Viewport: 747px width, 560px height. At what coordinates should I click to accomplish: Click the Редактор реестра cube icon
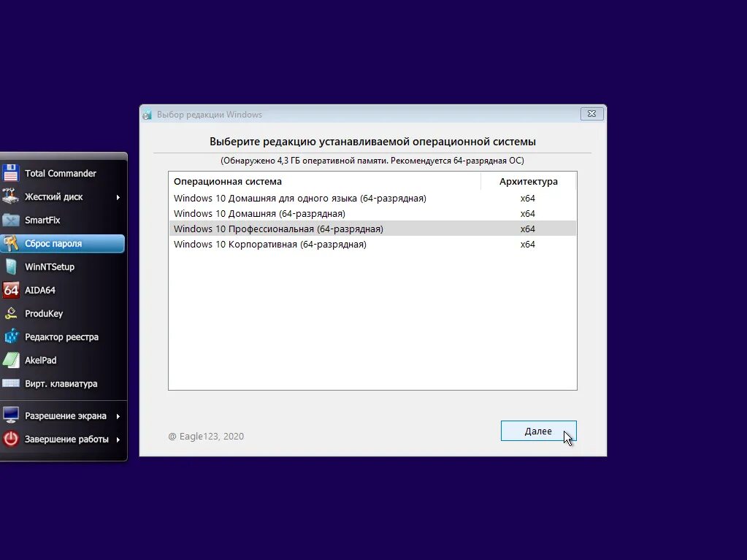11,337
